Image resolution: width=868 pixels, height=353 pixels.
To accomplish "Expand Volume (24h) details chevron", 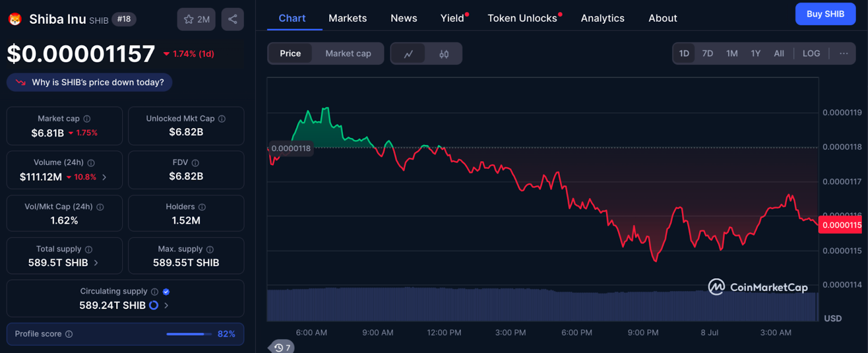I will 104,177.
